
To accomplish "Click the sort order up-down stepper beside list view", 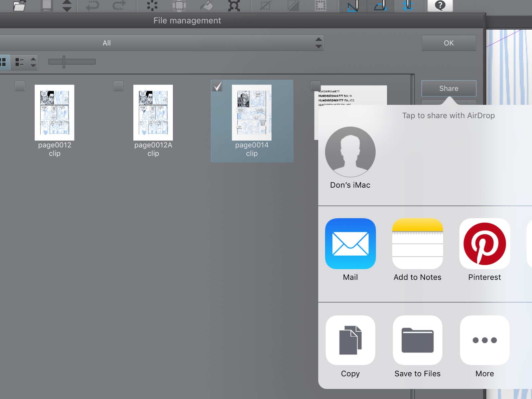I will point(33,62).
